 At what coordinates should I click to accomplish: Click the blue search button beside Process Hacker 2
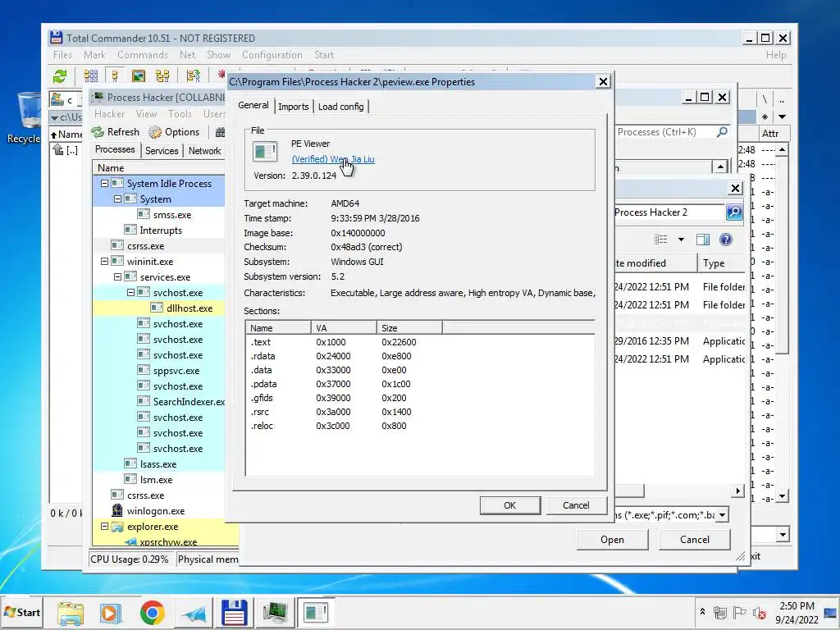734,212
